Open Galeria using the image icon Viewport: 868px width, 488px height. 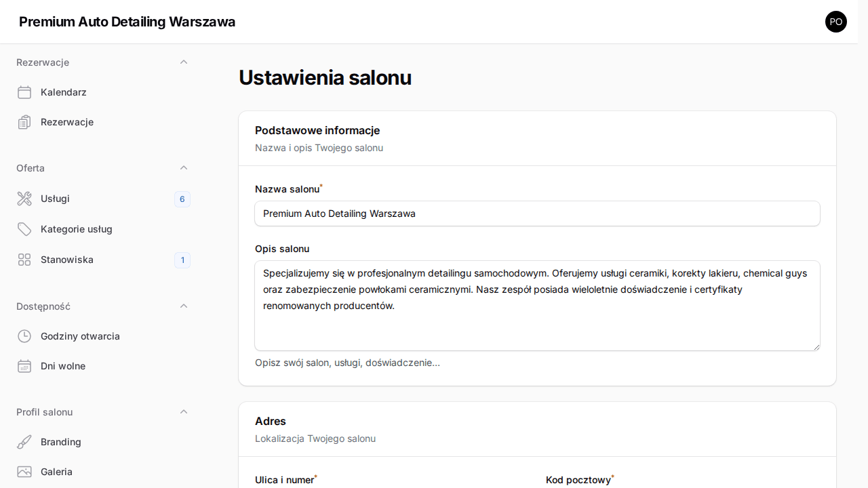[x=24, y=472]
